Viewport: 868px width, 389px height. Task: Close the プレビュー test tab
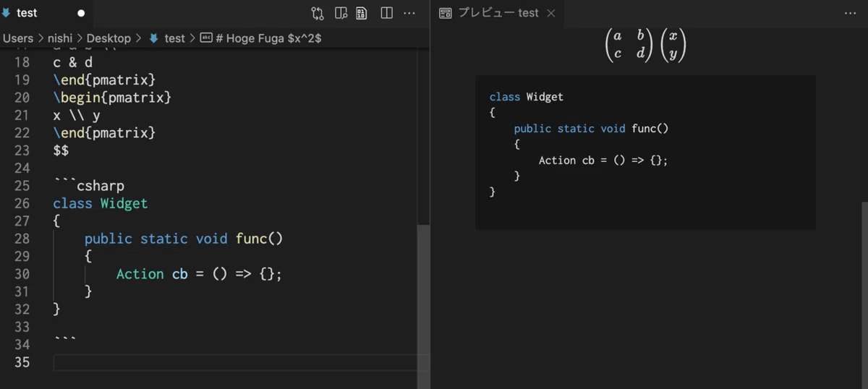point(550,13)
